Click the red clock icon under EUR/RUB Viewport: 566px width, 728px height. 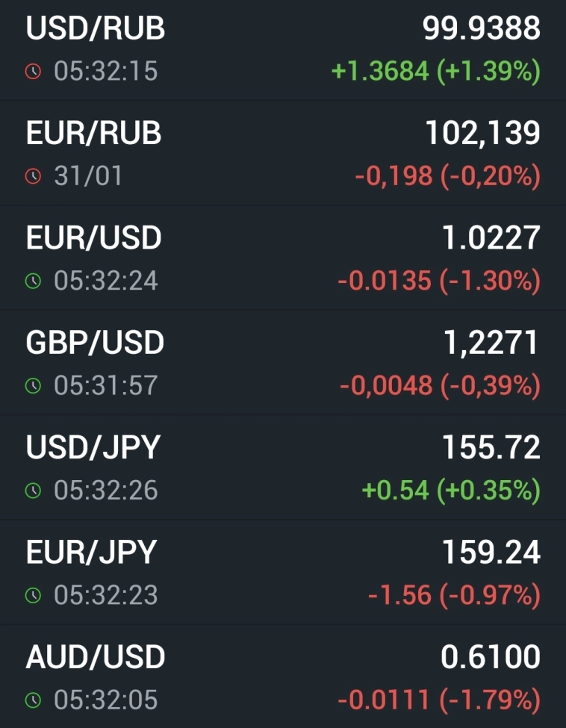(x=33, y=177)
